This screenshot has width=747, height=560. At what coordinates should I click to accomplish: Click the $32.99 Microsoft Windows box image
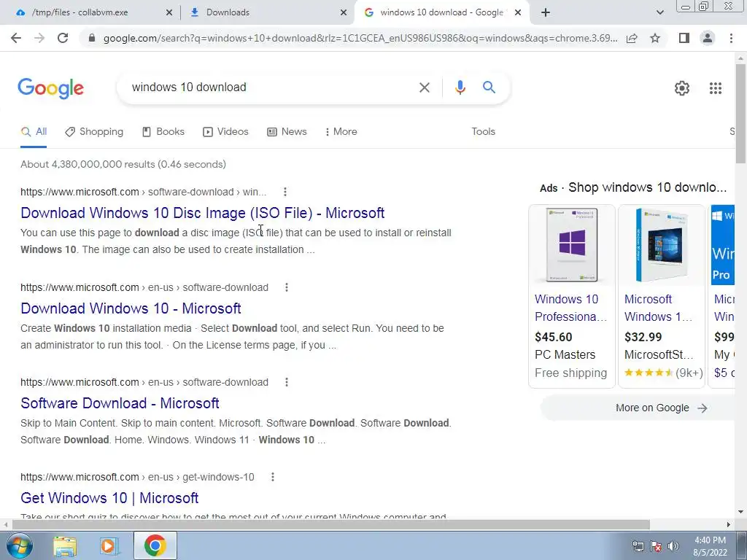click(x=661, y=245)
